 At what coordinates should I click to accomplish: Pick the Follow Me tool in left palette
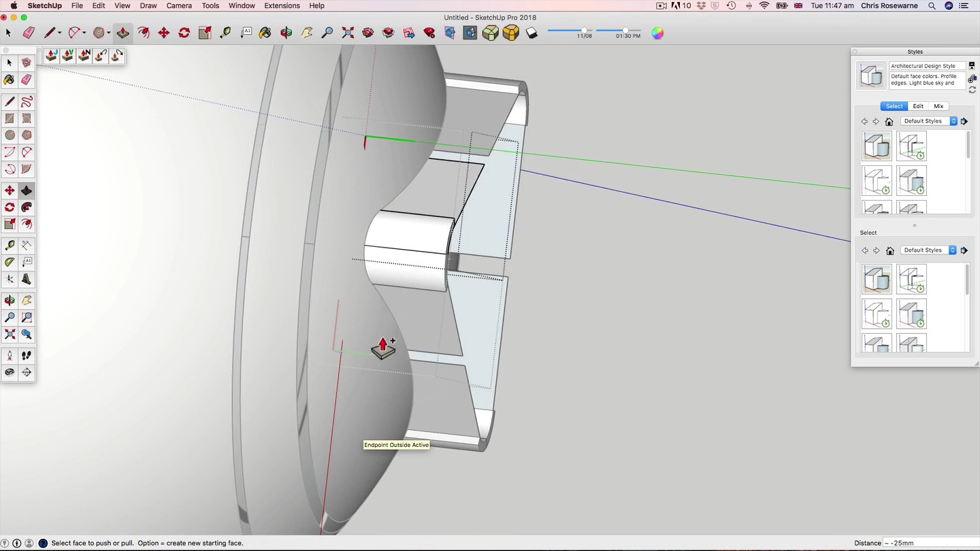pos(27,207)
